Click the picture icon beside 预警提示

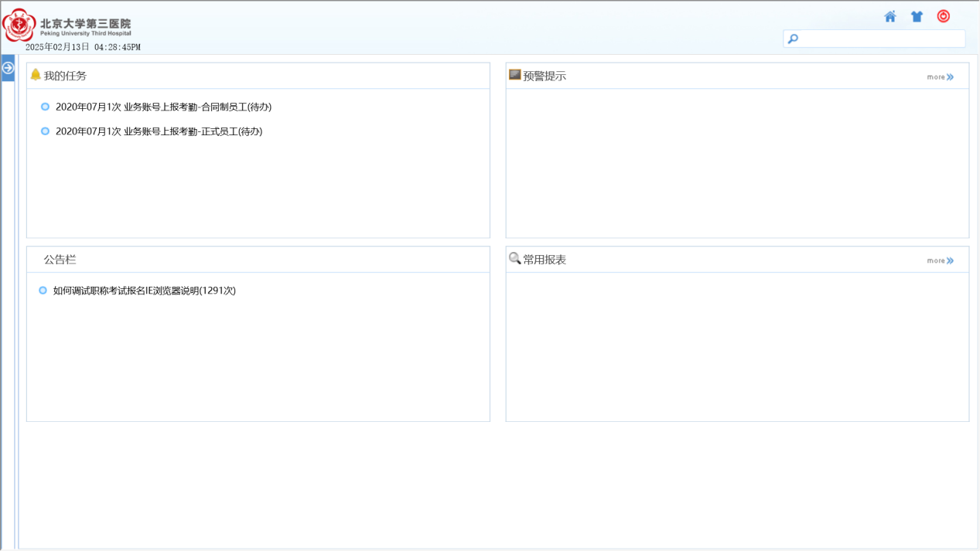[514, 75]
